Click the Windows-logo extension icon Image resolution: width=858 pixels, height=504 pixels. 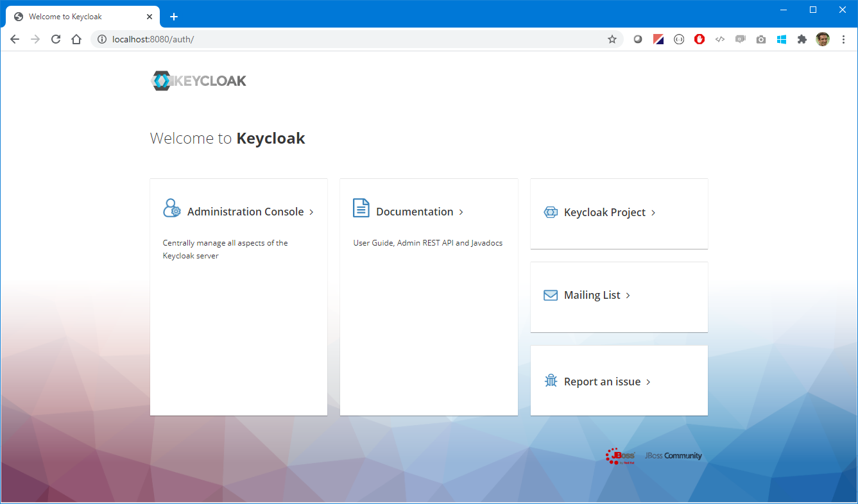pyautogui.click(x=782, y=39)
